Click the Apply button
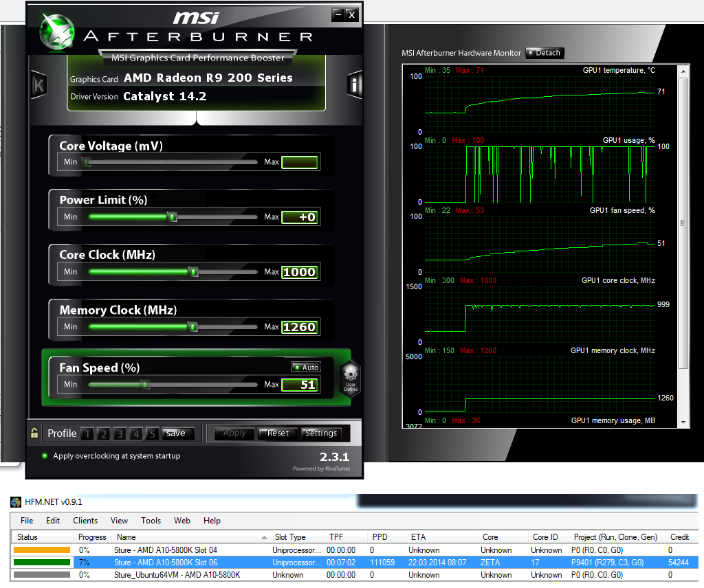Screen dimensions: 704x588 coord(234,433)
